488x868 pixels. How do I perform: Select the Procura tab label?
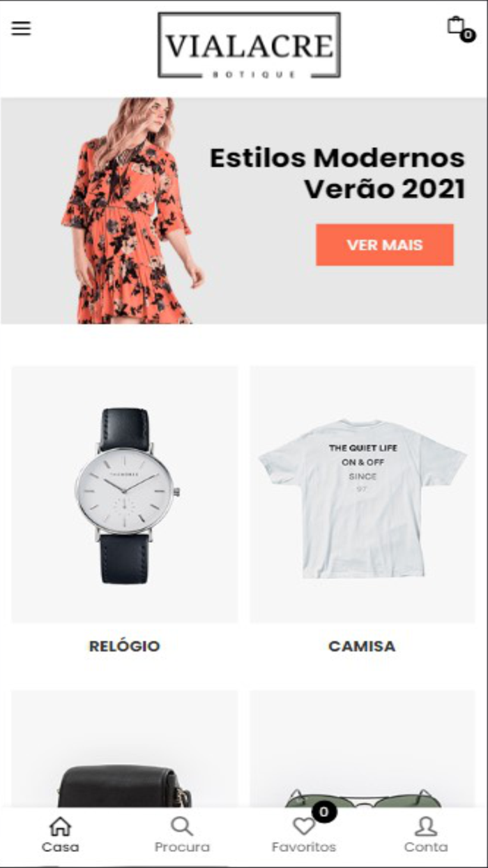(x=182, y=847)
